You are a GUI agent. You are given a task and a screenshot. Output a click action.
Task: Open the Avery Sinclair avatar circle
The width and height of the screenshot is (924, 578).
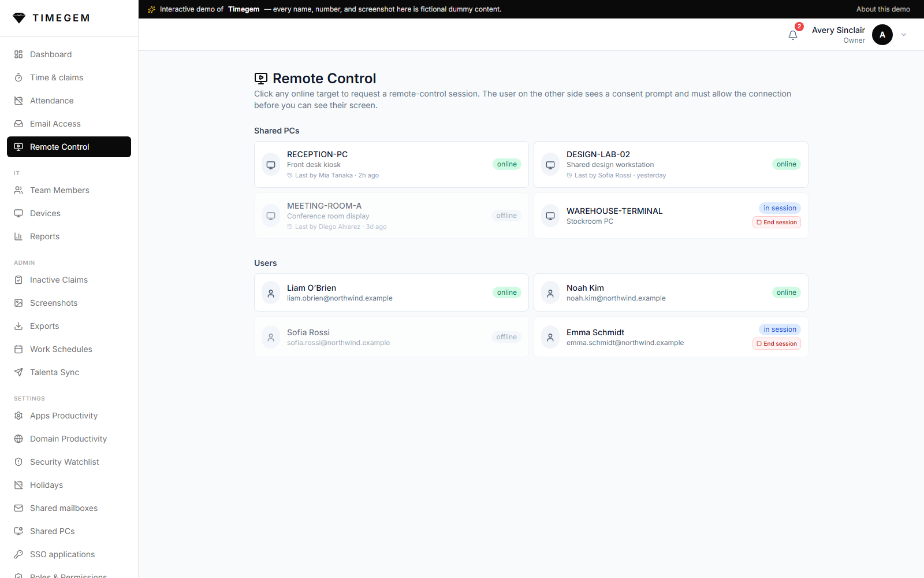point(882,35)
